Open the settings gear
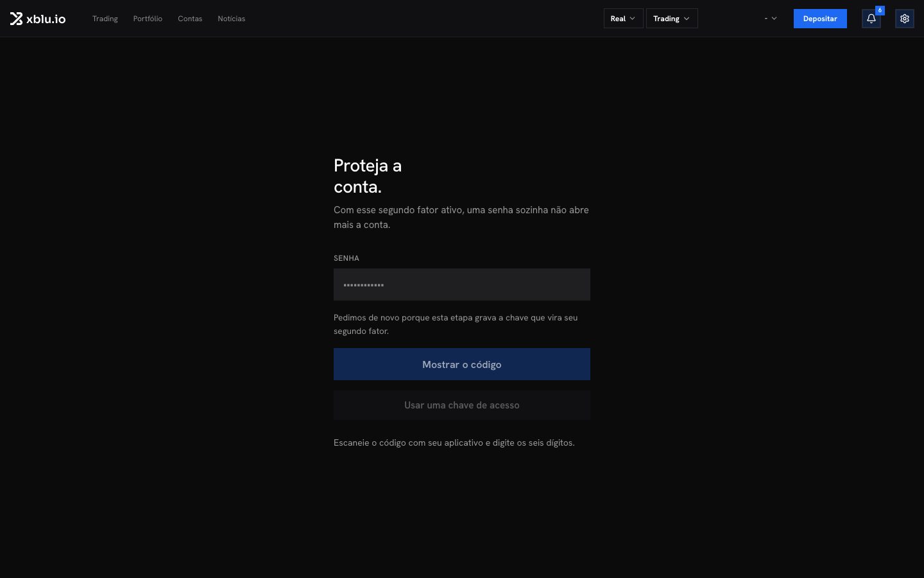The image size is (924, 578). [905, 19]
